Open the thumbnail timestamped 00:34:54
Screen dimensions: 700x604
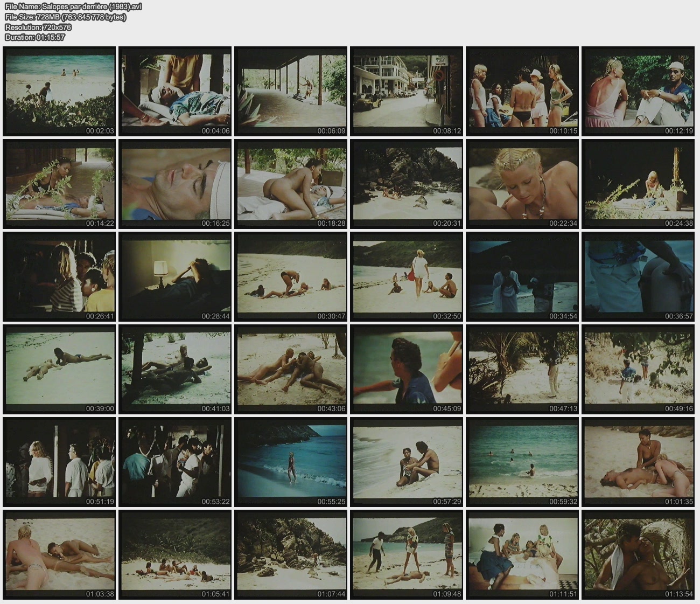[x=522, y=276]
